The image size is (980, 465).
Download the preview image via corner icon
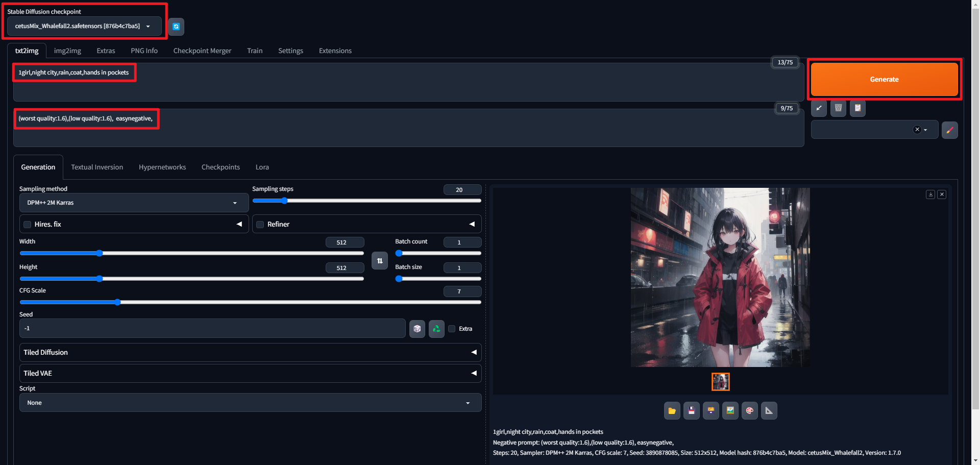coord(930,194)
